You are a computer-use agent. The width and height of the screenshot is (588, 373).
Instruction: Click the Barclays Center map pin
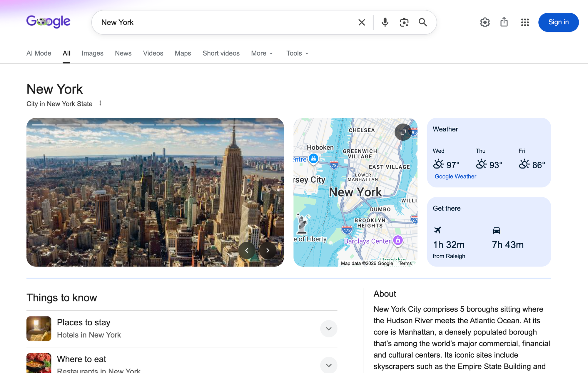point(398,241)
